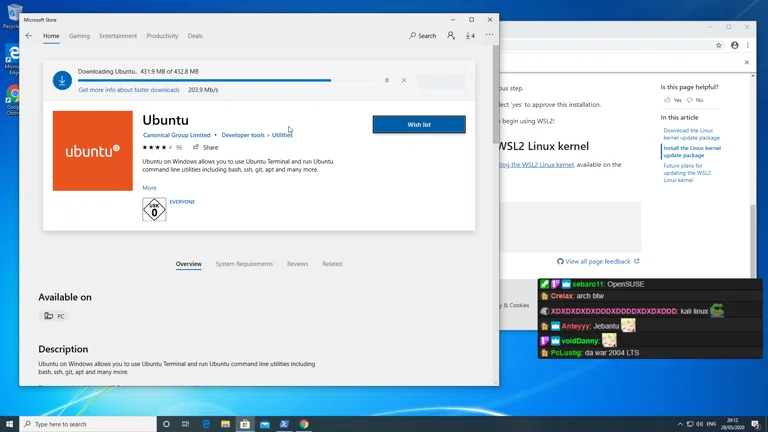The width and height of the screenshot is (768, 432).
Task: Click the ENG language indicator
Action: 712,424
